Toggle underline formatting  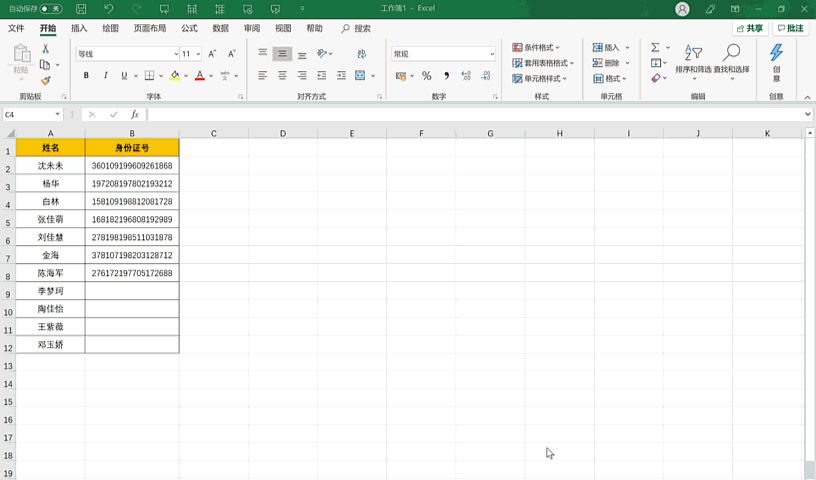pos(124,75)
